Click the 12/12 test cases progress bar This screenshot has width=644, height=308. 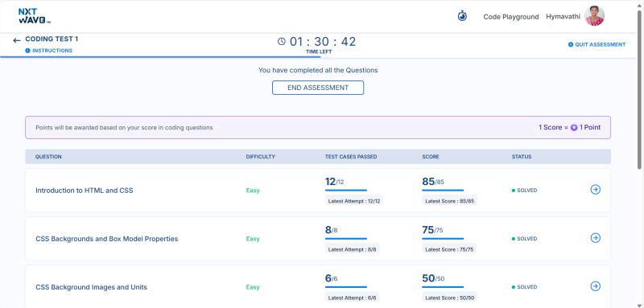tap(346, 191)
